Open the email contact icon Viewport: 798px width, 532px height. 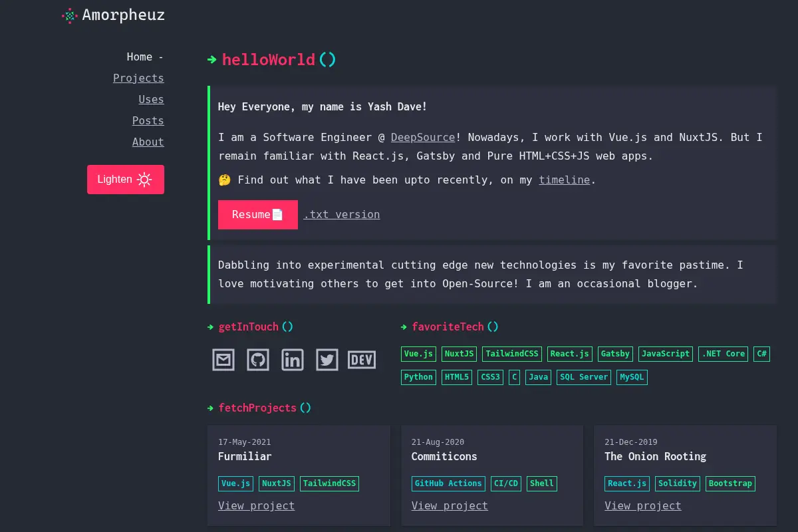point(223,360)
